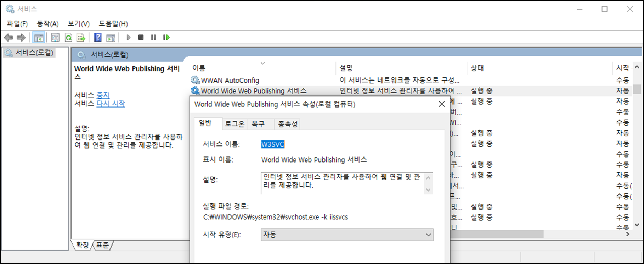644x264 pixels.
Task: Click the highlighted W3SVC service name
Action: [273, 144]
